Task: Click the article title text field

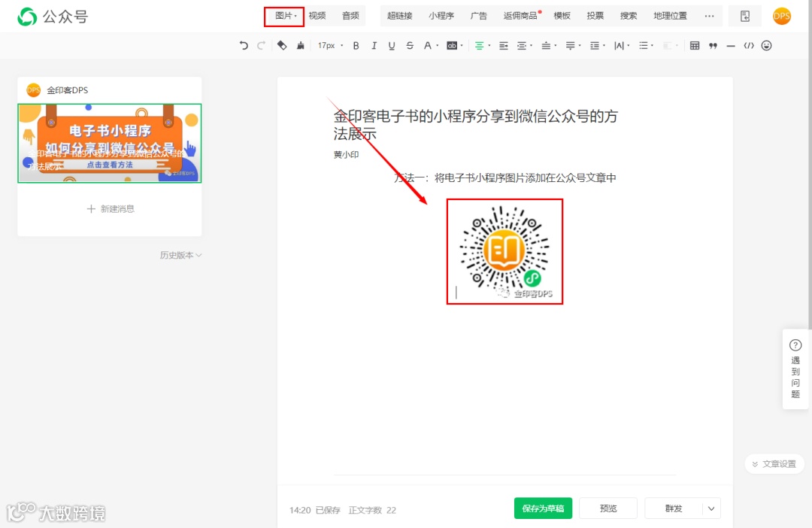Action: click(x=476, y=125)
